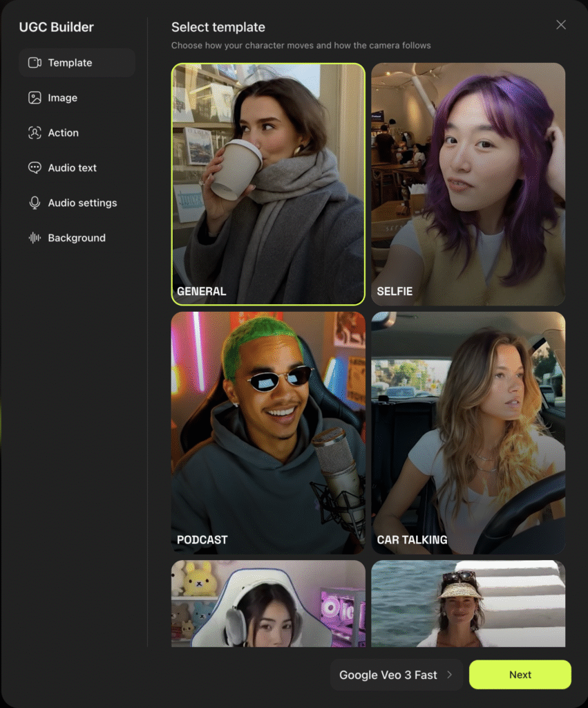Click the Image picture icon in sidebar
588x708 pixels.
(x=35, y=97)
